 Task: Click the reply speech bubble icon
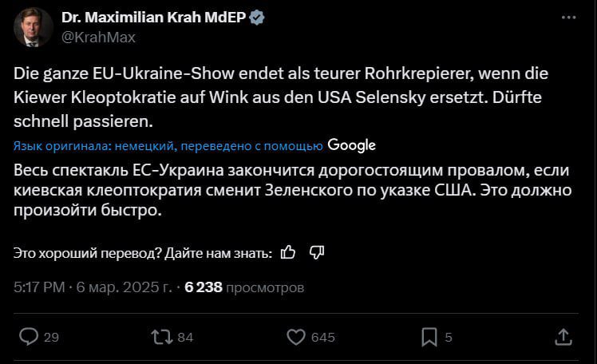pos(29,337)
